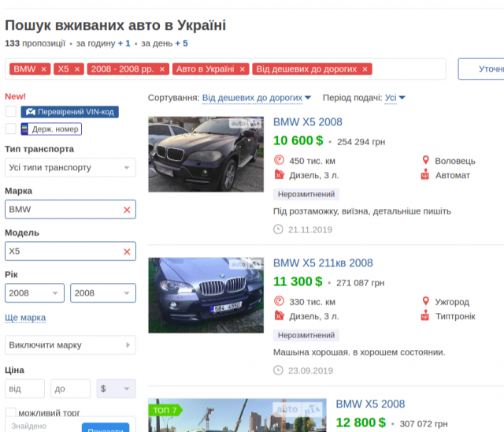Screen dimensions: 504x432
Task: Click gearbox icon next to Автомат
Action: click(425, 174)
